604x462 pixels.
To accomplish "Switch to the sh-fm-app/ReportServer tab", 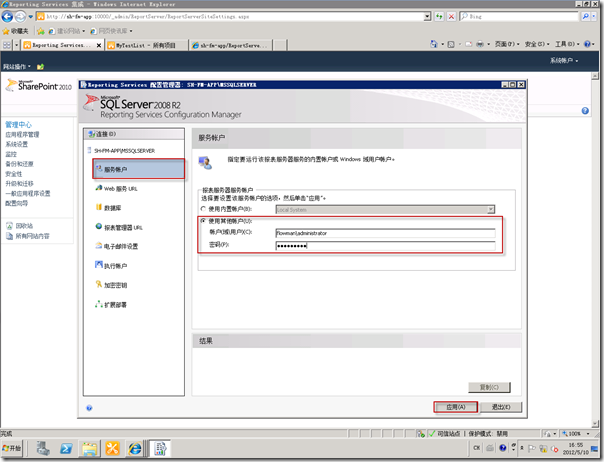I will click(x=230, y=45).
